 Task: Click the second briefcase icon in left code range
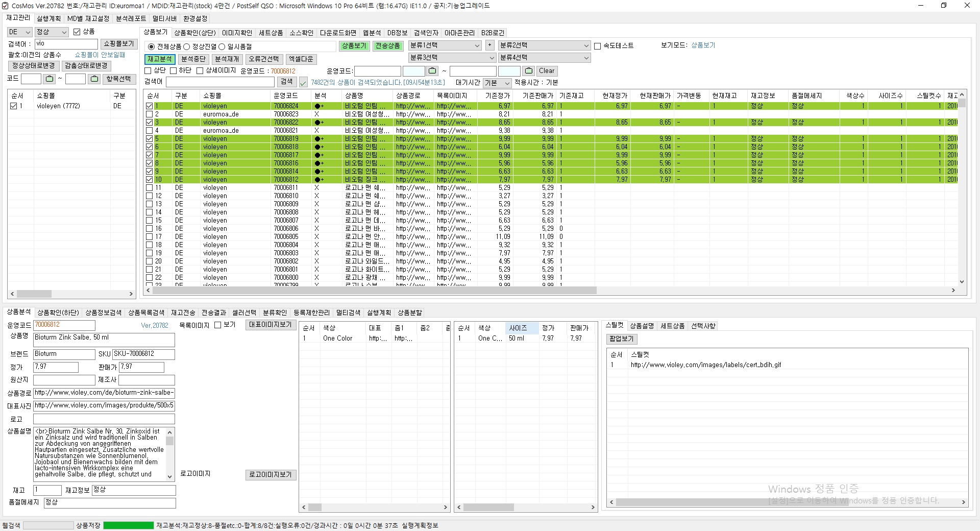pos(94,79)
